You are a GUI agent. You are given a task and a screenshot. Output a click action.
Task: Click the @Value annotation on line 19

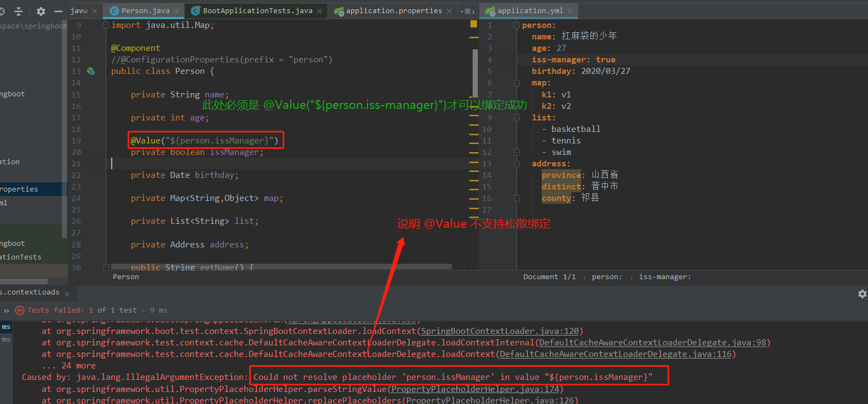click(x=204, y=141)
